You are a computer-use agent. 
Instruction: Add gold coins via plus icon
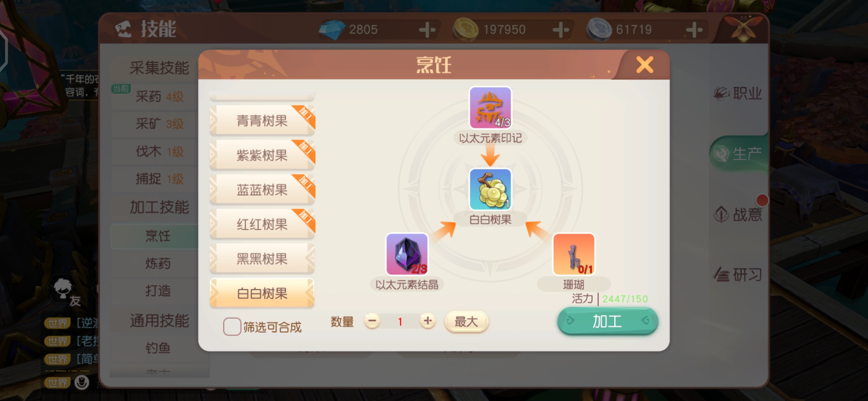tap(560, 30)
